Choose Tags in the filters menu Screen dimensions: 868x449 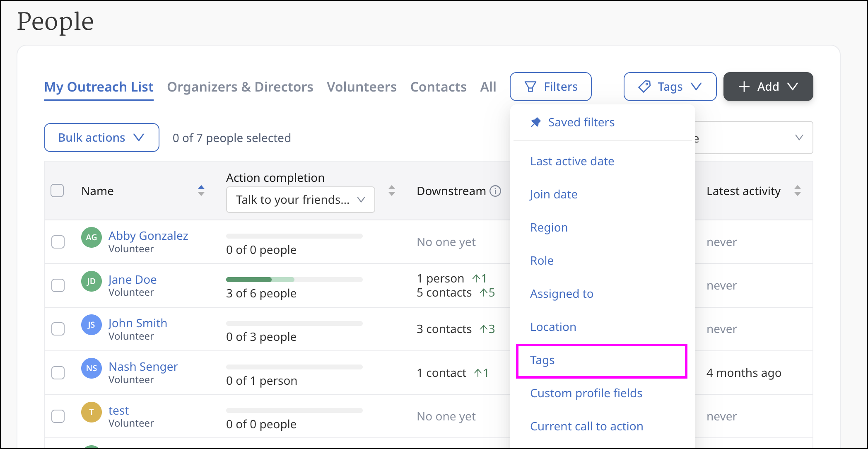tap(542, 360)
